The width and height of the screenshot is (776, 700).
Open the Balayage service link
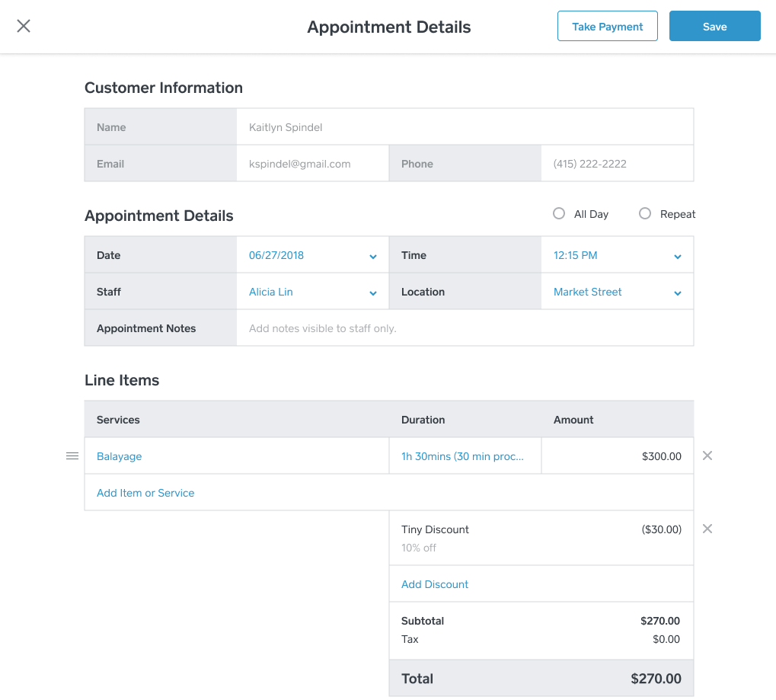(120, 456)
